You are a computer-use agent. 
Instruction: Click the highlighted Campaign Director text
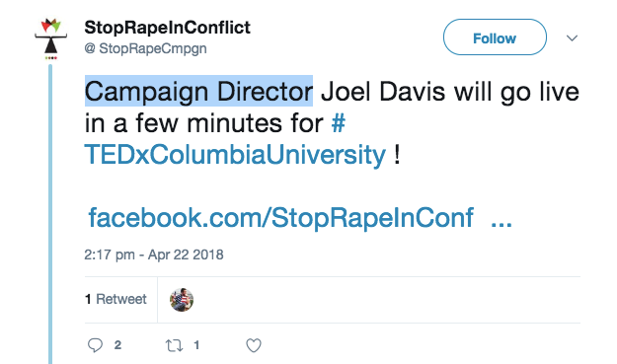tap(198, 91)
